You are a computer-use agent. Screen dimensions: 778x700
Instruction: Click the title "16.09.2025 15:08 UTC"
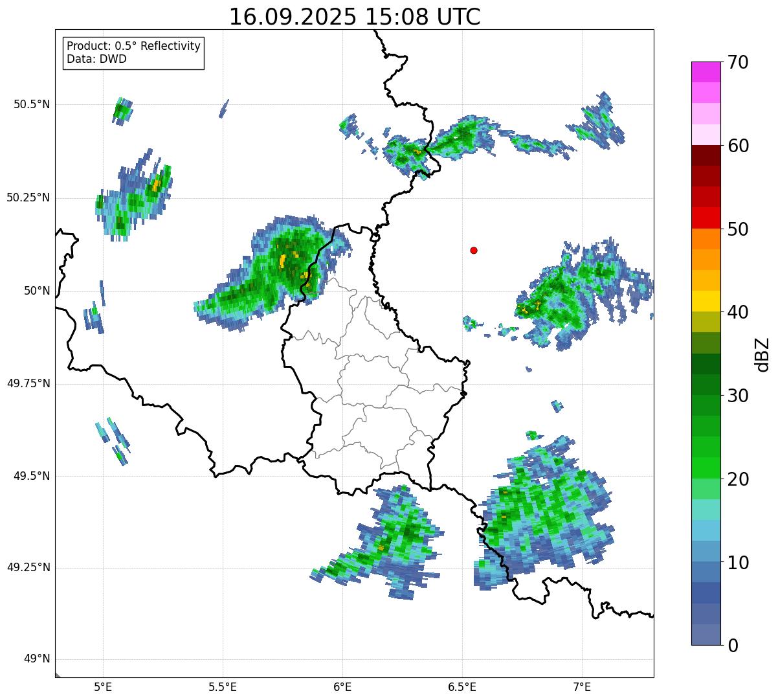(355, 16)
